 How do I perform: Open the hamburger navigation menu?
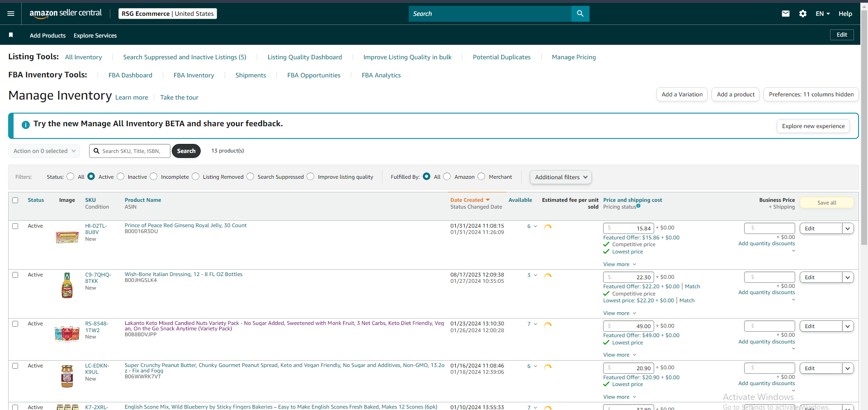point(11,14)
